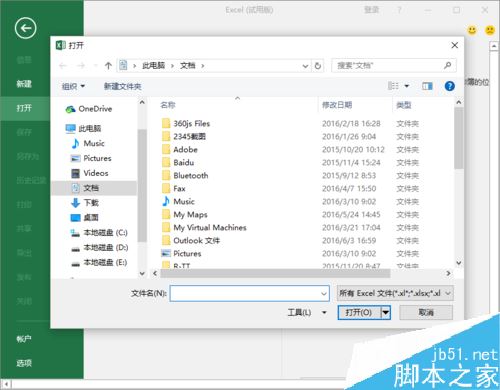500x390 pixels.
Task: Select the Music folder in file list
Action: pos(178,202)
